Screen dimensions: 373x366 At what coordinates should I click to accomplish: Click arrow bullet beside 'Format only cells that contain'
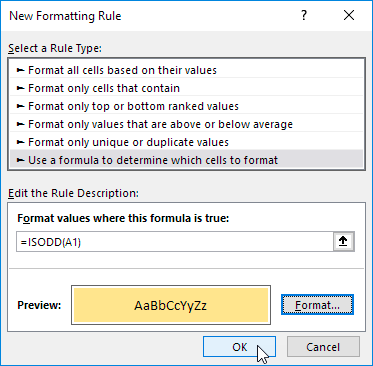pos(21,88)
